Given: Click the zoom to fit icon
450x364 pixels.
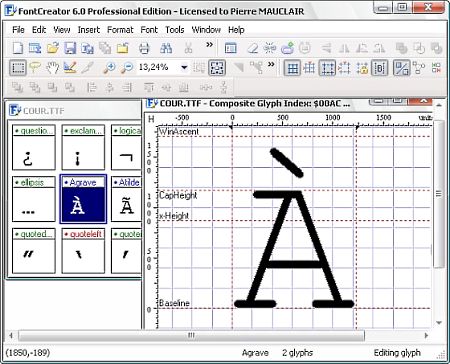Looking at the screenshot, I should pos(217,68).
